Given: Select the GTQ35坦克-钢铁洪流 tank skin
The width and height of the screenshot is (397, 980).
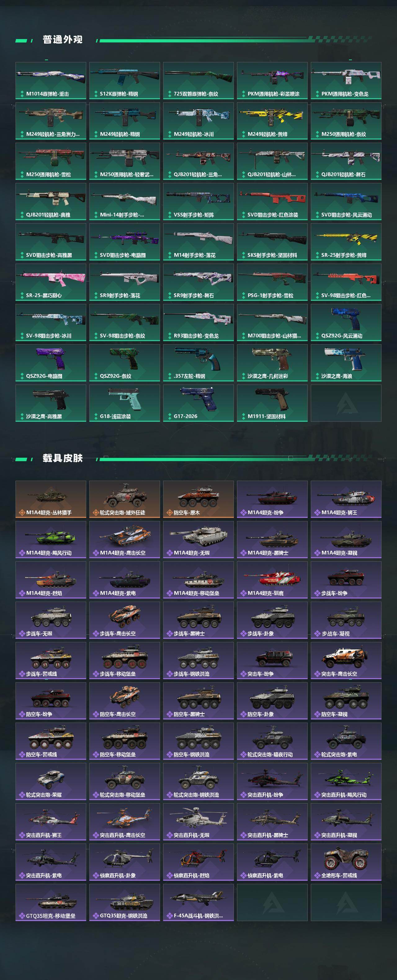Looking at the screenshot, I should [124, 902].
